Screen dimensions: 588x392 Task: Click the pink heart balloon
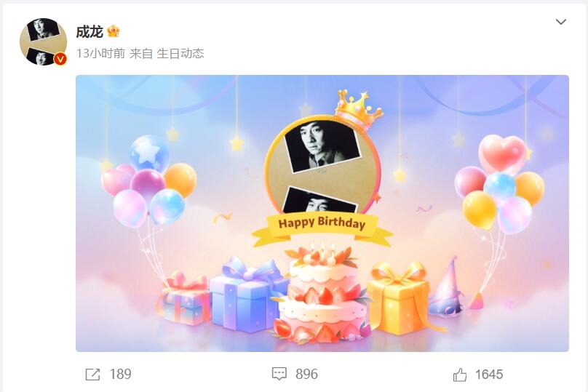(x=503, y=153)
